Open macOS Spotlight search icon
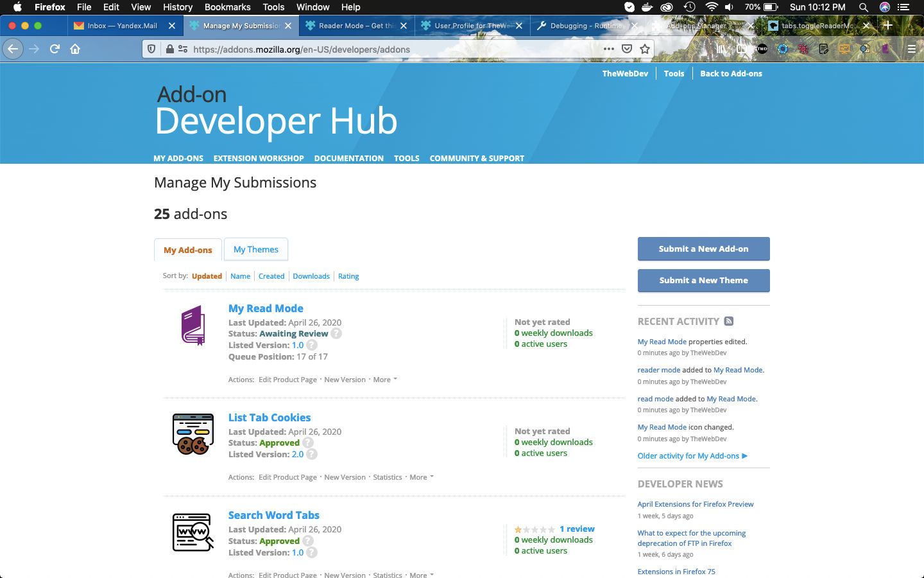 [x=864, y=7]
